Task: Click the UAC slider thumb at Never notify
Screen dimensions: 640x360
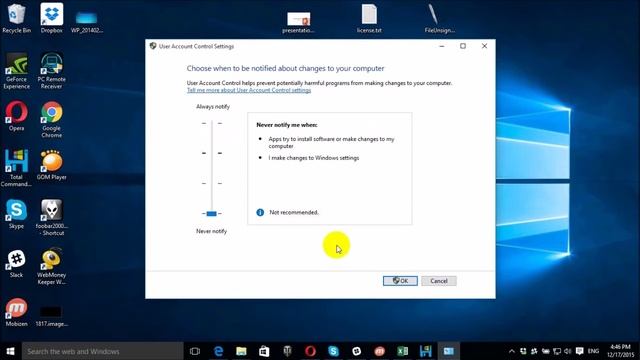Action: pos(211,213)
